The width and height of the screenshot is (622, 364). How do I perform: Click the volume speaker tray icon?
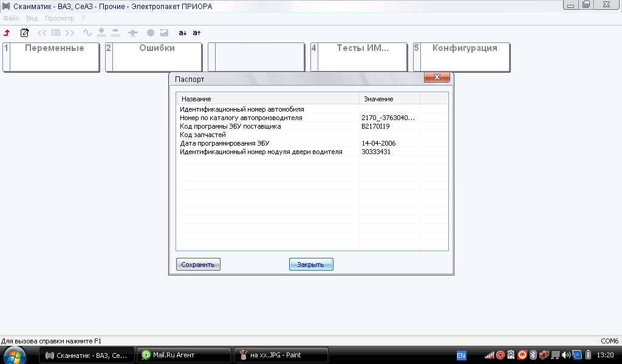pos(566,356)
